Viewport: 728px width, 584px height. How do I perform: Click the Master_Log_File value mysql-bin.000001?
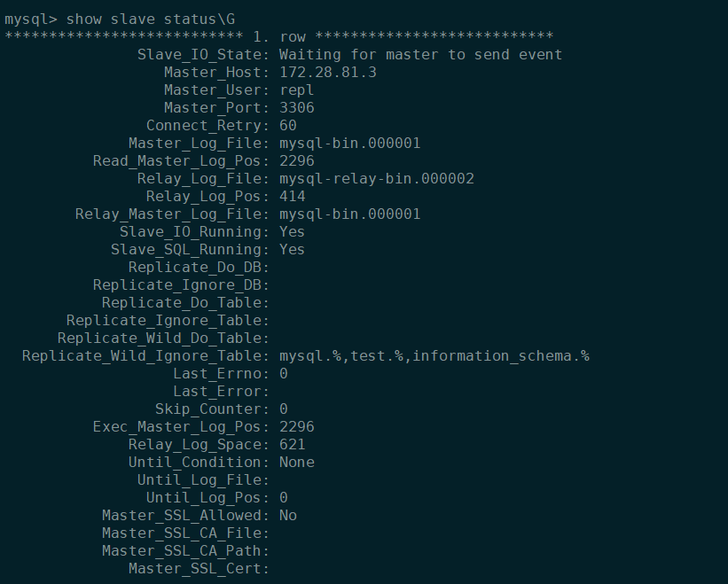349,143
